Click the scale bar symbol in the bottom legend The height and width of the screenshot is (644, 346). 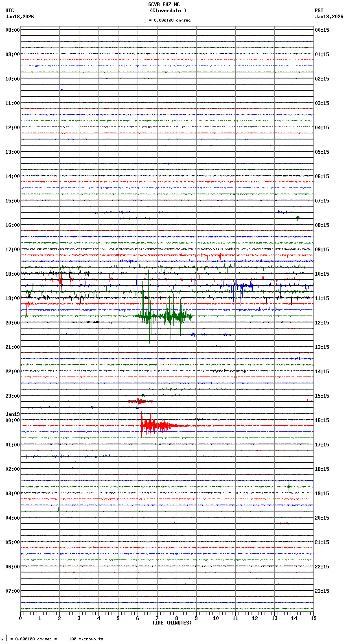[6, 638]
